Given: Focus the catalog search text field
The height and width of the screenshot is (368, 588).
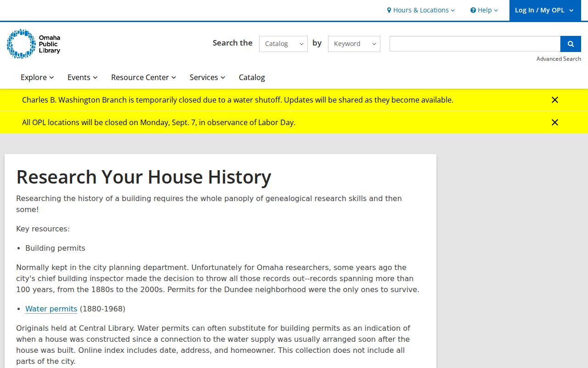Looking at the screenshot, I should coord(475,44).
